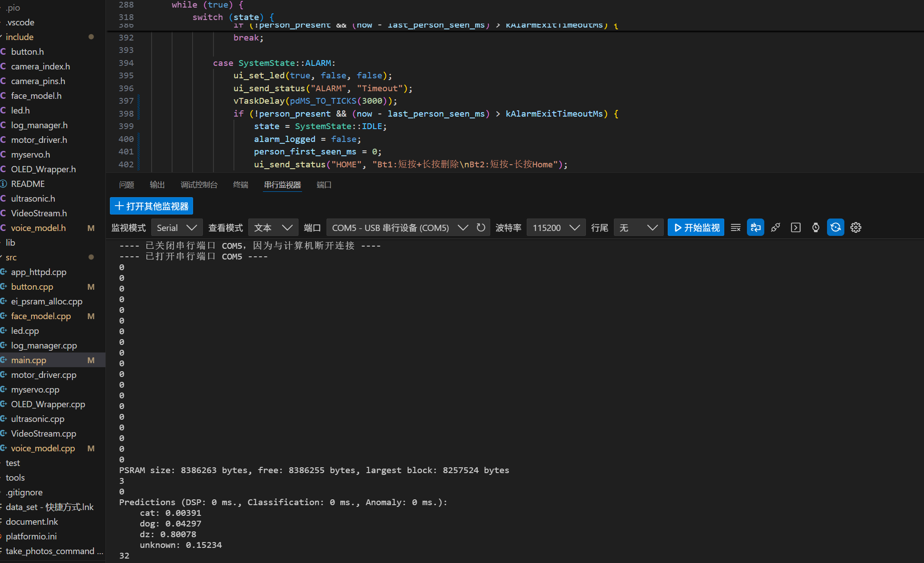
Task: Open voice_model.cpp in the explorer
Action: point(43,448)
